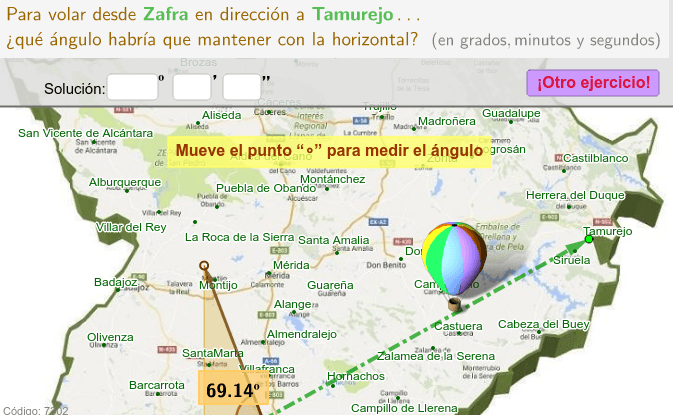The height and width of the screenshot is (417, 675).
Task: Click the yellow Mueve el punto banner
Action: (329, 152)
